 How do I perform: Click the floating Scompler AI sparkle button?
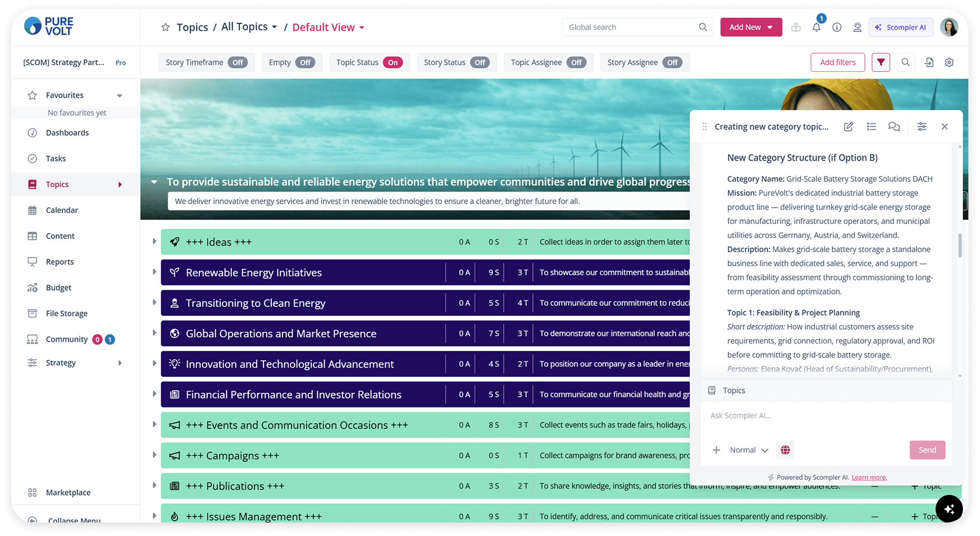pyautogui.click(x=949, y=509)
